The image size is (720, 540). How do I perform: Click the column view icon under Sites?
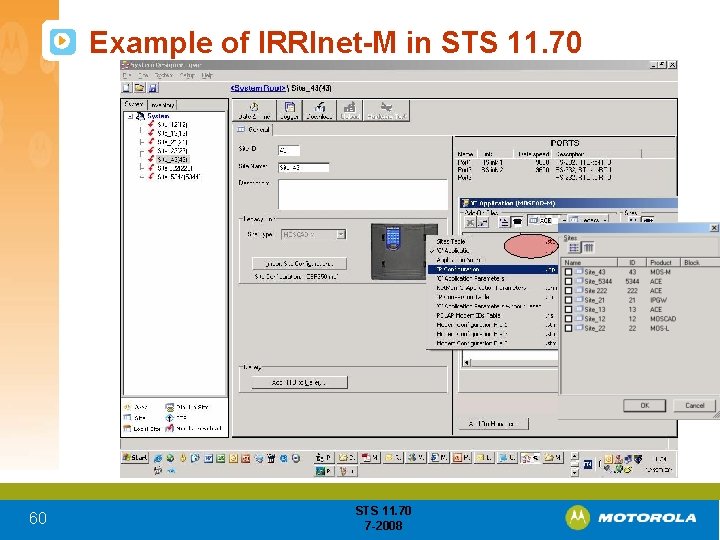tap(588, 248)
